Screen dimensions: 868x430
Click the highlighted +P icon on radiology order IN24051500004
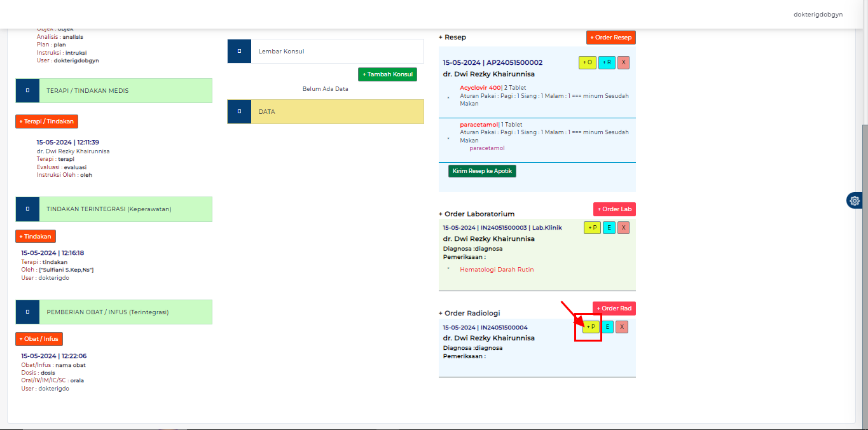click(x=591, y=326)
